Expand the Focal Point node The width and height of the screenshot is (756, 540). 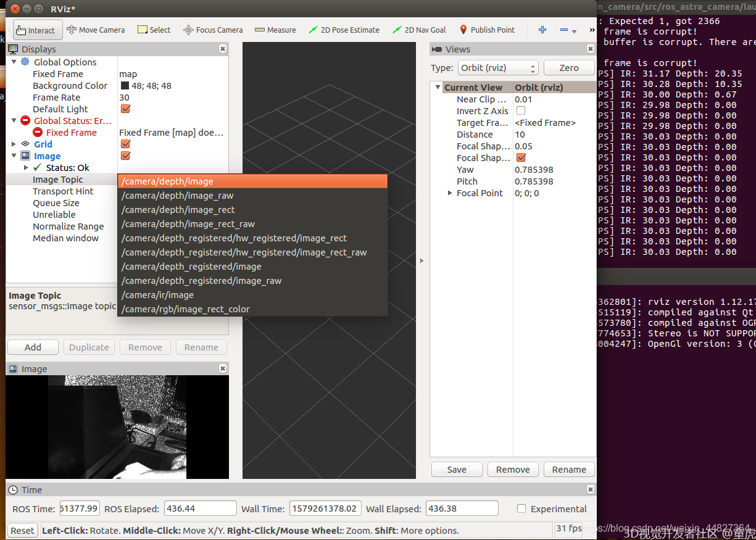pos(450,193)
